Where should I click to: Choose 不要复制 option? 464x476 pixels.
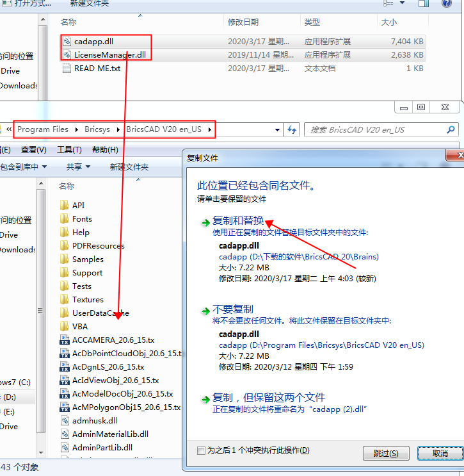pos(232,309)
